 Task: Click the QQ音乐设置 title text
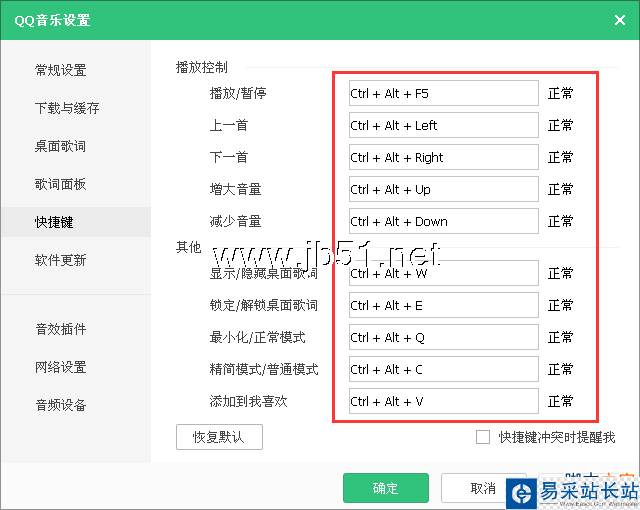(52, 20)
